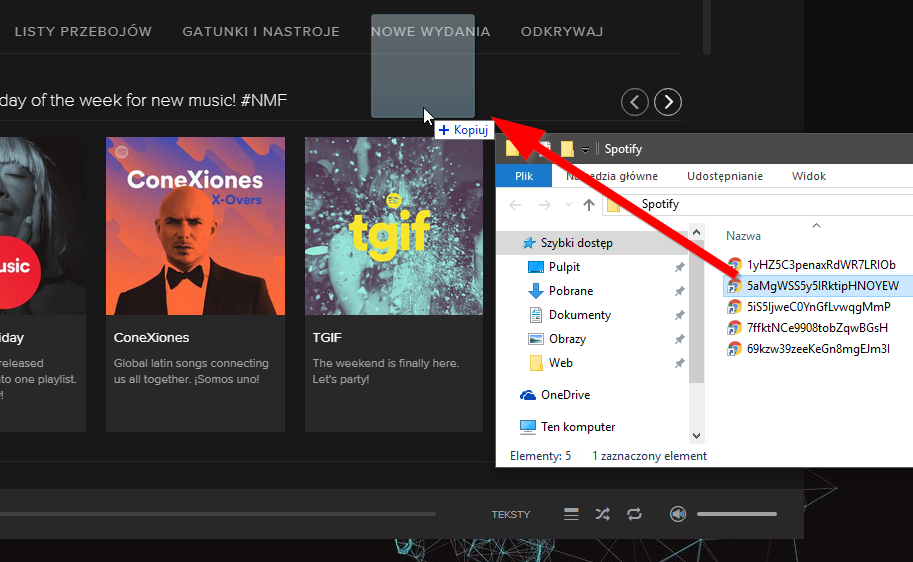This screenshot has width=913, height=562.
Task: Open TEKSTY lyrics button in player bar
Action: coord(511,514)
